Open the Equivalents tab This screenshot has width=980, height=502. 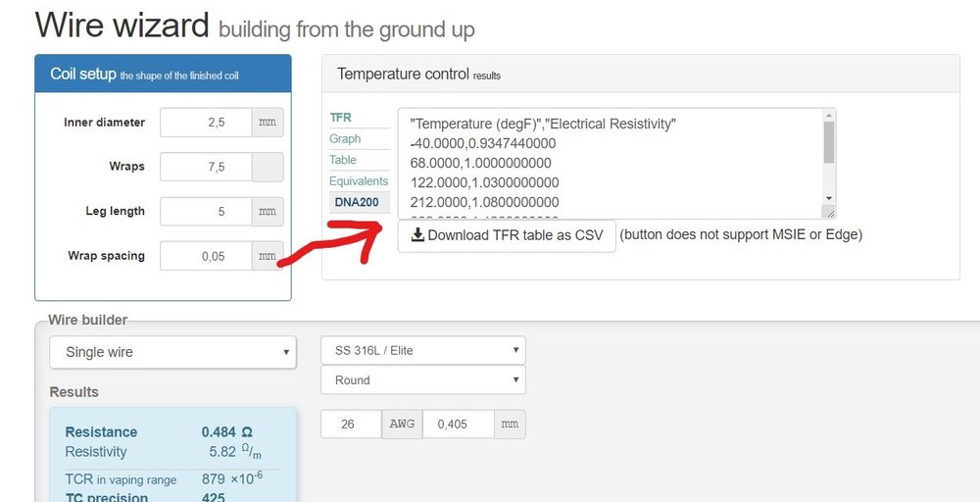[359, 181]
